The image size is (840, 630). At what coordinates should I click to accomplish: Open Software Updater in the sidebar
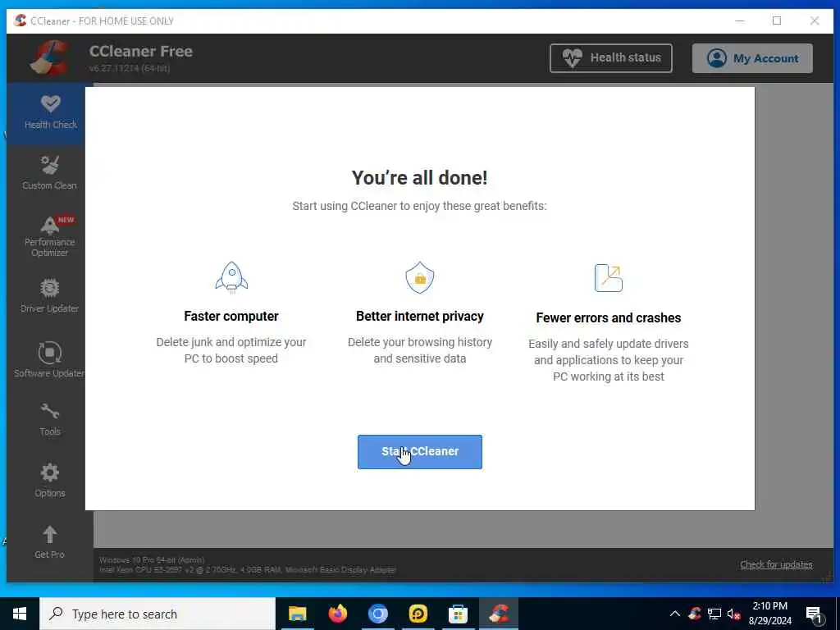click(x=50, y=359)
